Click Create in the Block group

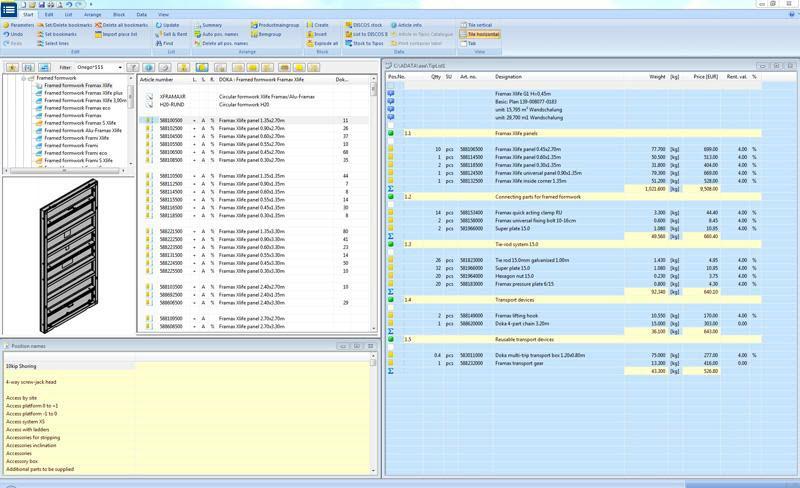click(317, 25)
